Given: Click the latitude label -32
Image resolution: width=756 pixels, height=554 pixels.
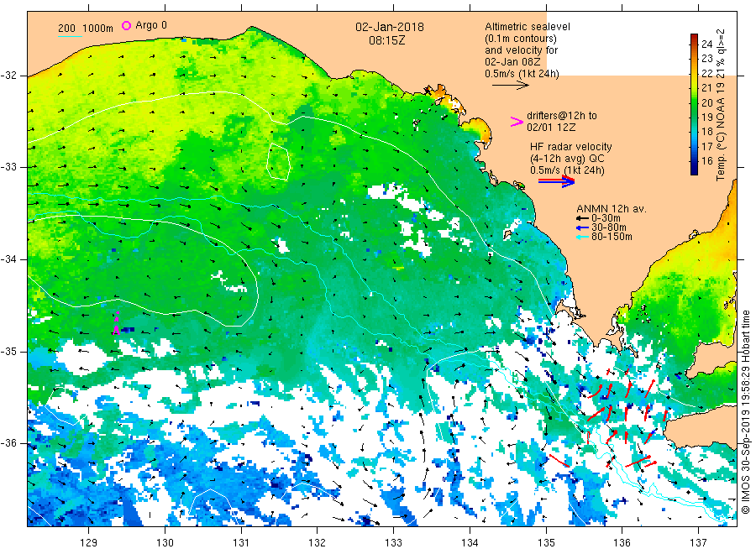Looking at the screenshot, I should coord(8,76).
